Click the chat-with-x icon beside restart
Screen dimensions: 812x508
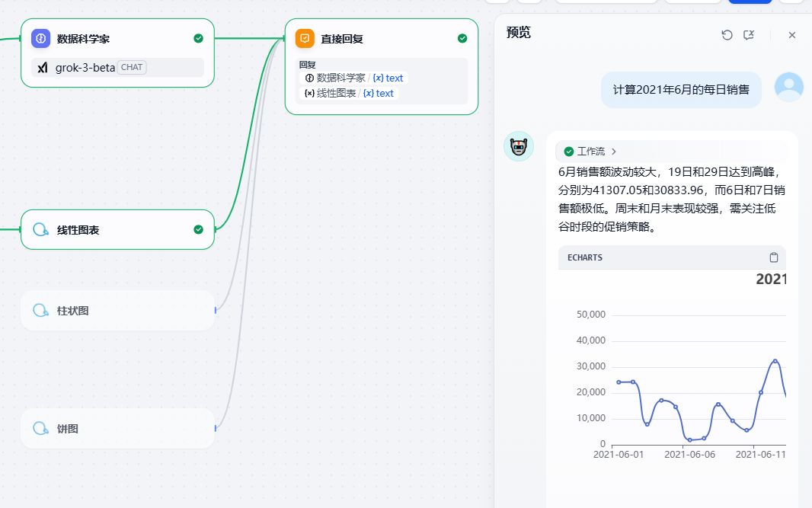[749, 35]
